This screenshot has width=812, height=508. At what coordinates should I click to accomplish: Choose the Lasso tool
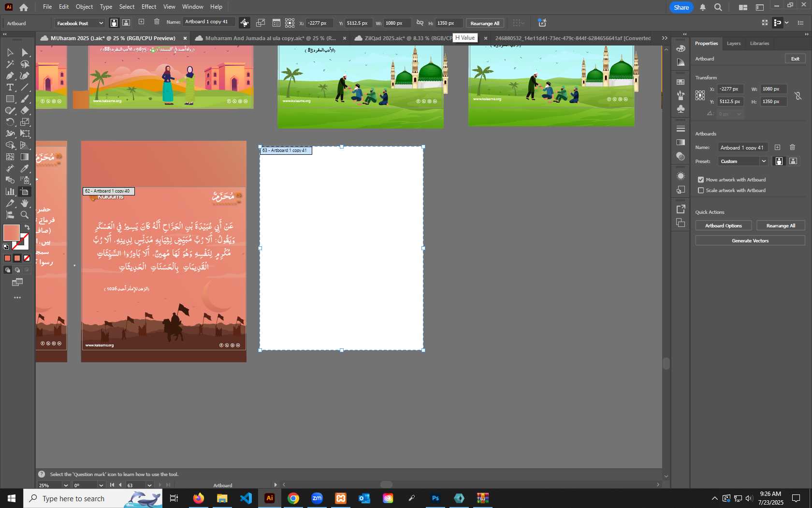(x=25, y=64)
